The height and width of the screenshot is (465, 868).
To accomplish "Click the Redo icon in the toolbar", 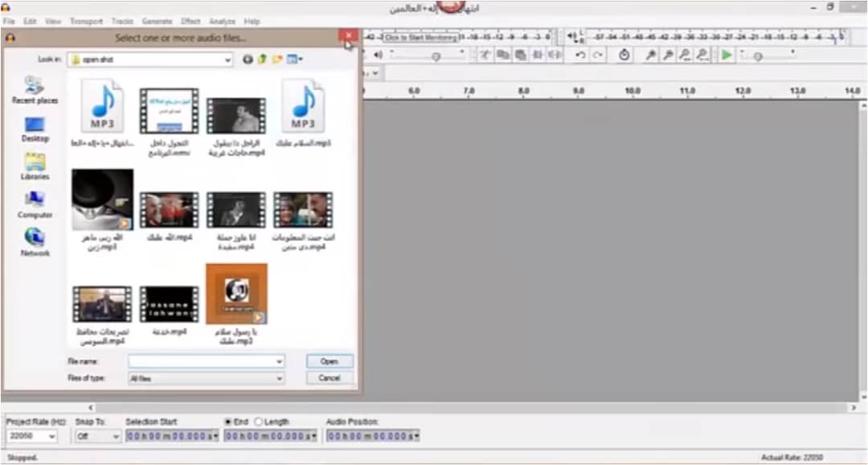I will pos(598,55).
